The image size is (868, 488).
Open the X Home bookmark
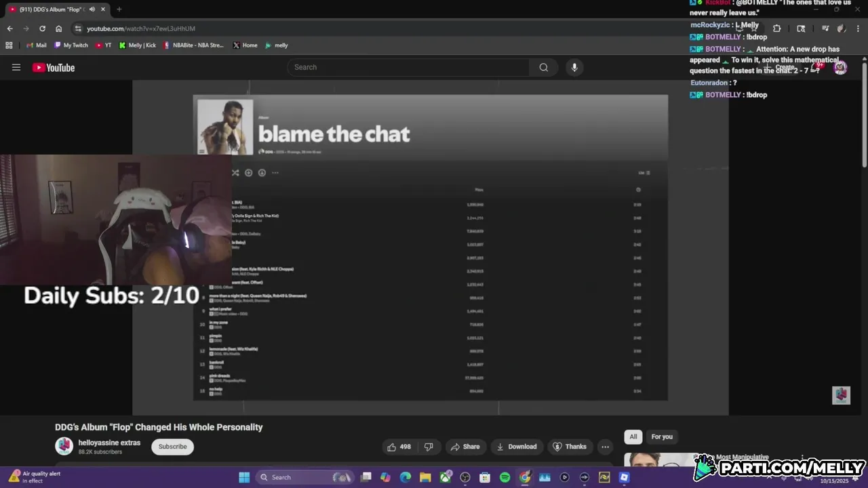(245, 45)
